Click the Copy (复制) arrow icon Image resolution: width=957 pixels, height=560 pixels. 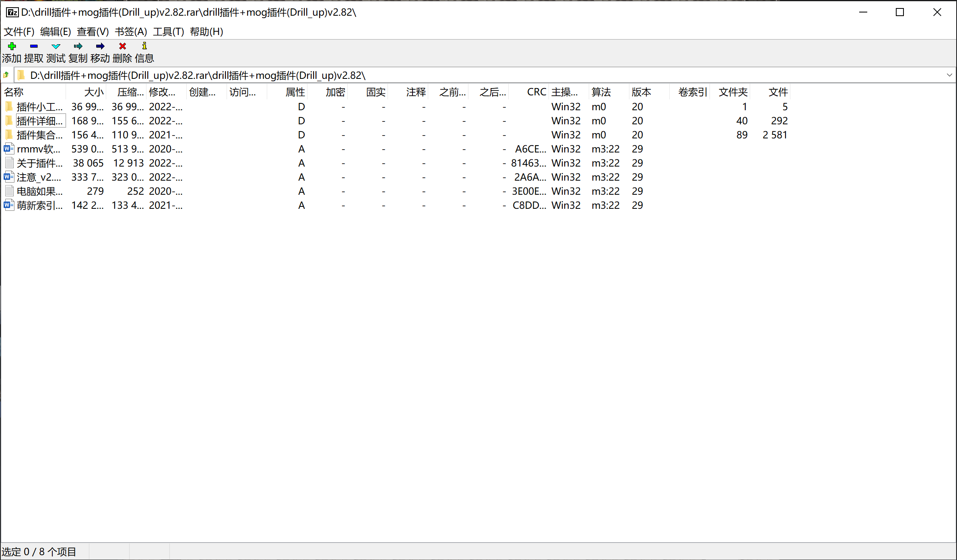coord(78,46)
